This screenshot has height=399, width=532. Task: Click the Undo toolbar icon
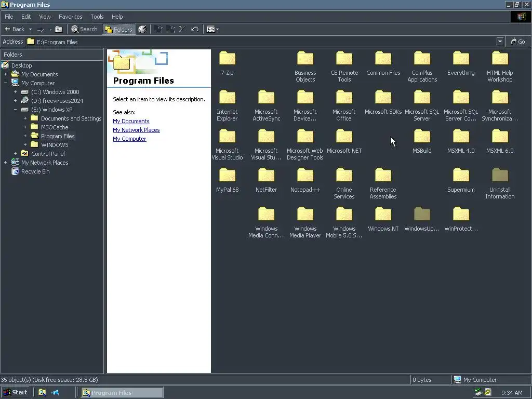pyautogui.click(x=195, y=29)
